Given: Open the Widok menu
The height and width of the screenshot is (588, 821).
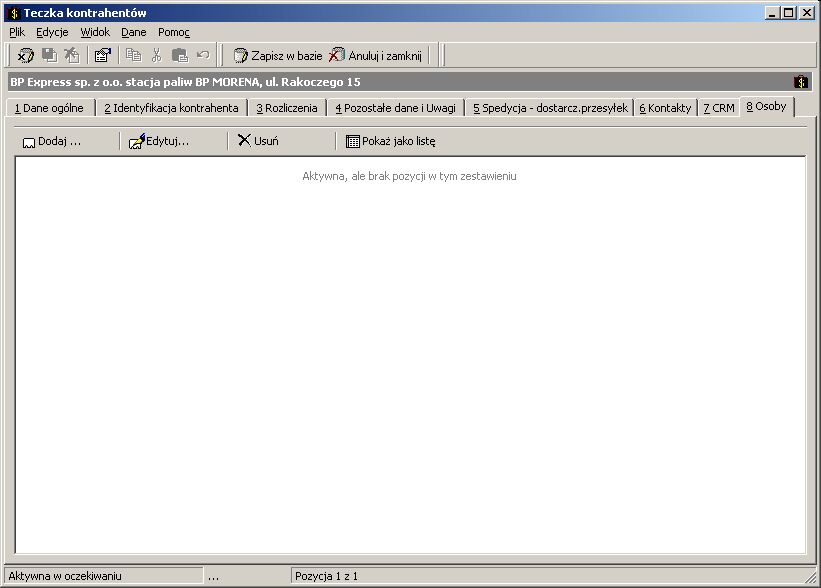Looking at the screenshot, I should [x=95, y=32].
